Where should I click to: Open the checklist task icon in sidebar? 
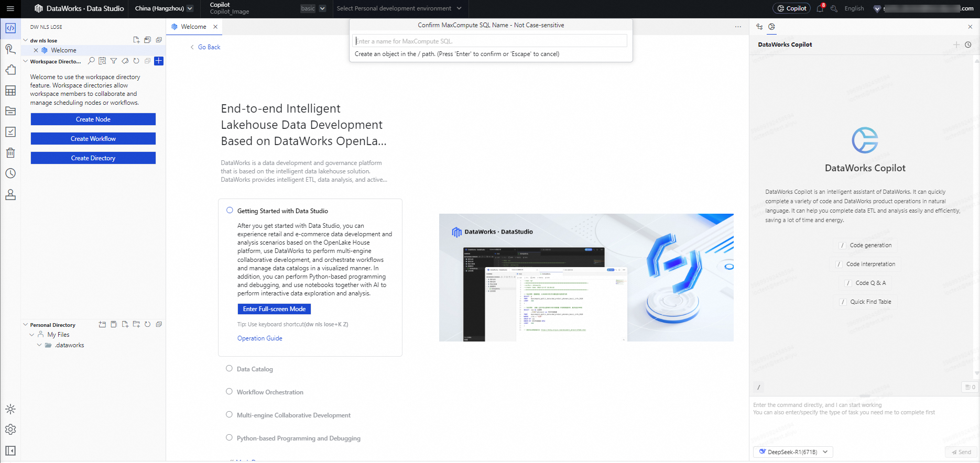(10, 132)
